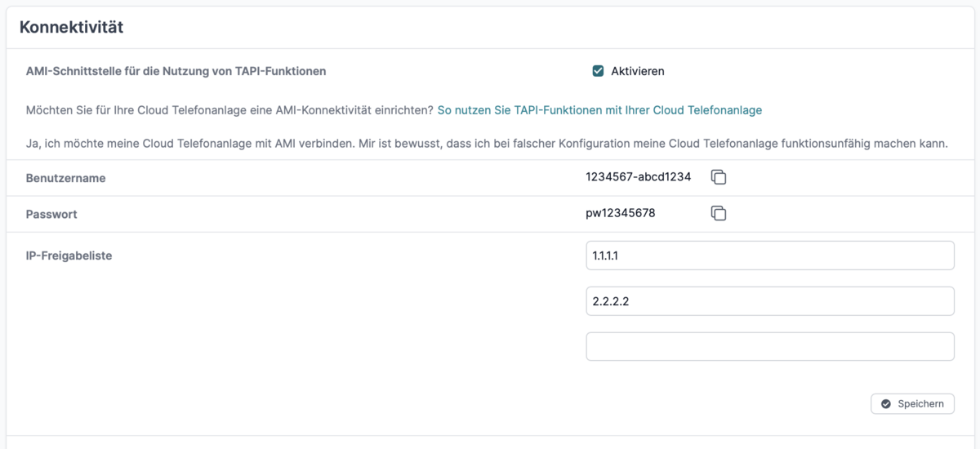
Task: Select the password text pw12345678
Action: [x=621, y=213]
